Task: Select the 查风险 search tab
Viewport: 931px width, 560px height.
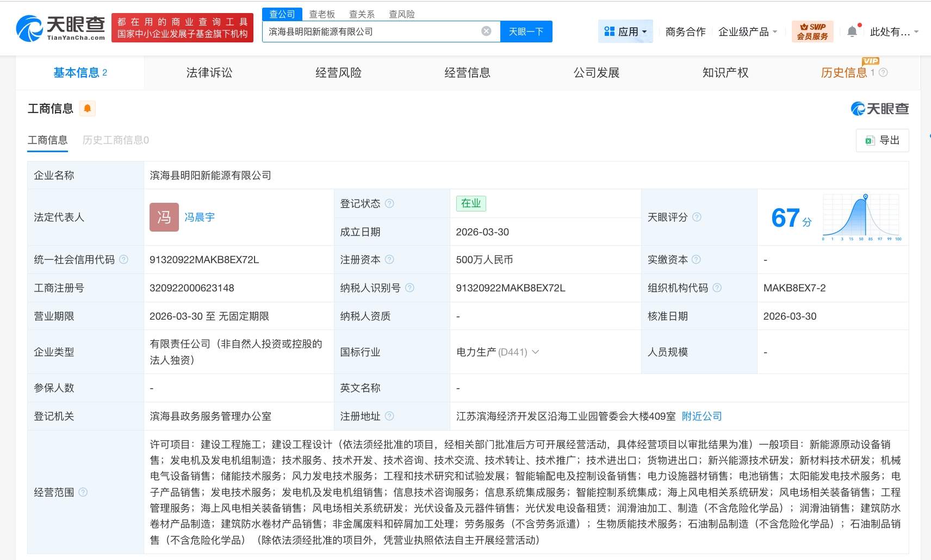Action: click(402, 14)
